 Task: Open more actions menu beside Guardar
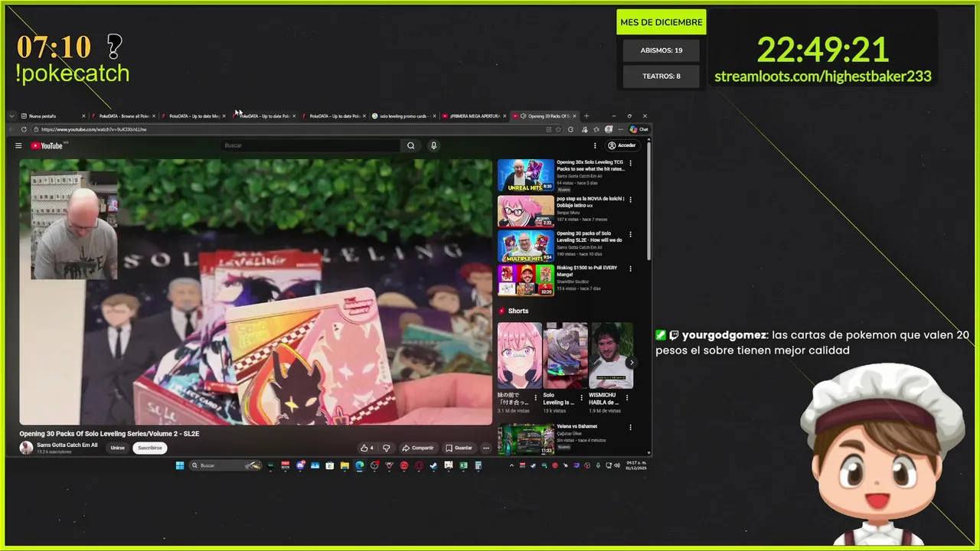click(485, 448)
